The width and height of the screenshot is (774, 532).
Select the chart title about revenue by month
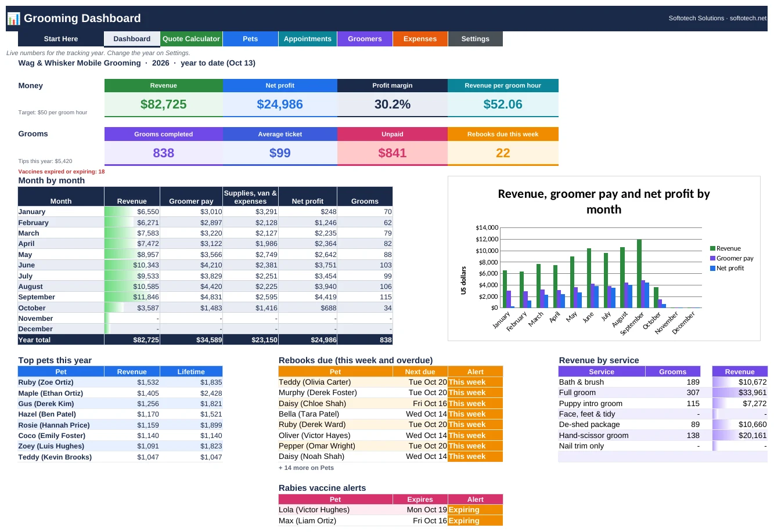point(604,202)
